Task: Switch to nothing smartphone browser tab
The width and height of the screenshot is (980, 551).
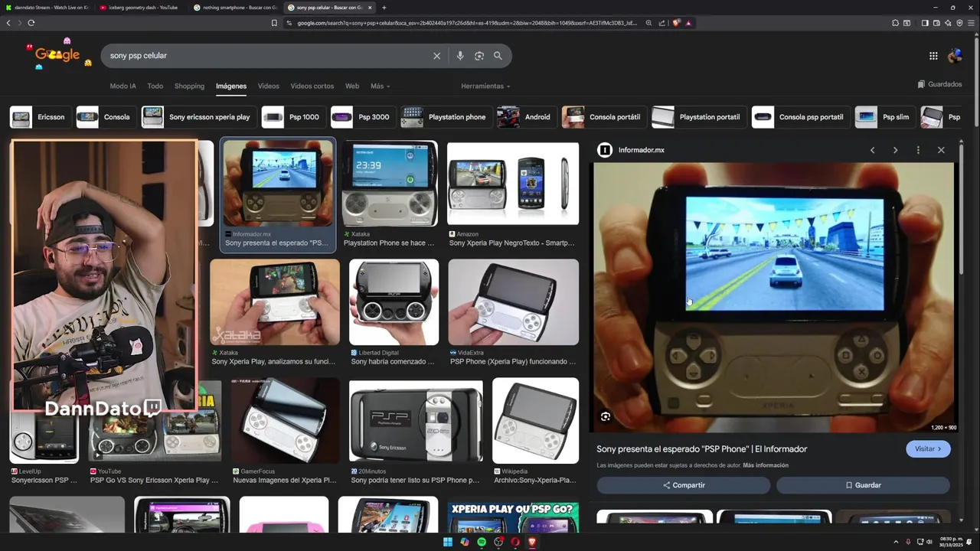Action: (236, 8)
